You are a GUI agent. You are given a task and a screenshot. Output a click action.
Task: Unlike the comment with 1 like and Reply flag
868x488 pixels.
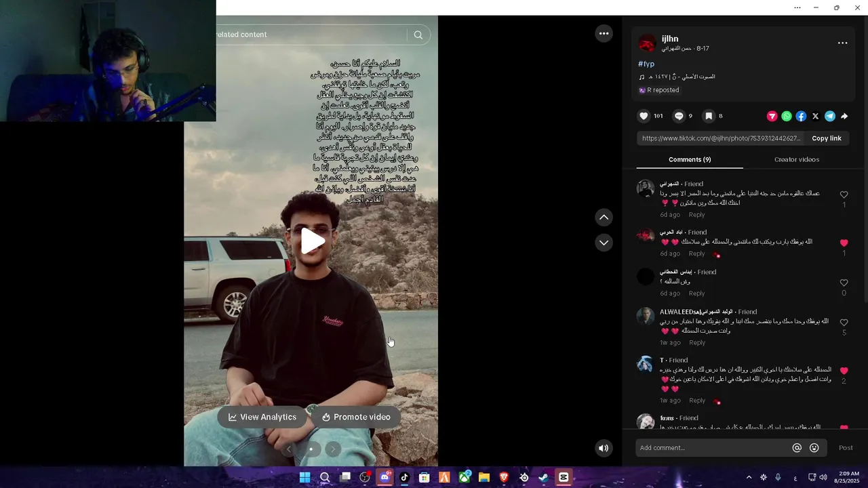pyautogui.click(x=844, y=243)
